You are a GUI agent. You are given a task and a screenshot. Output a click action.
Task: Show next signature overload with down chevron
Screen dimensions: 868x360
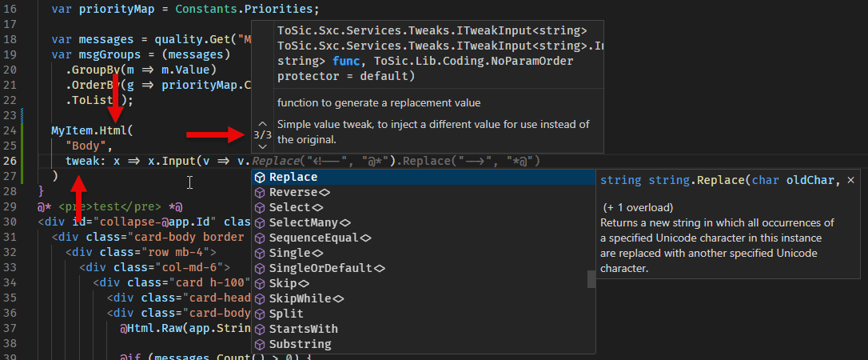(x=262, y=146)
